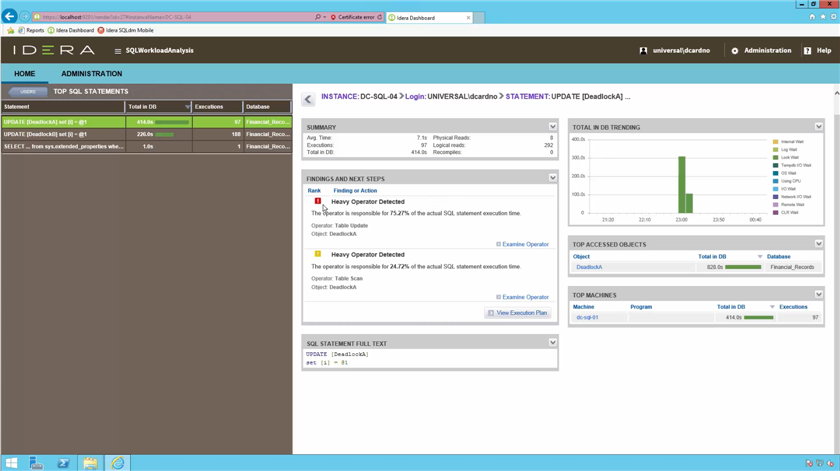The height and width of the screenshot is (471, 840).
Task: Click the Machine column header in Top Machines
Action: click(583, 307)
